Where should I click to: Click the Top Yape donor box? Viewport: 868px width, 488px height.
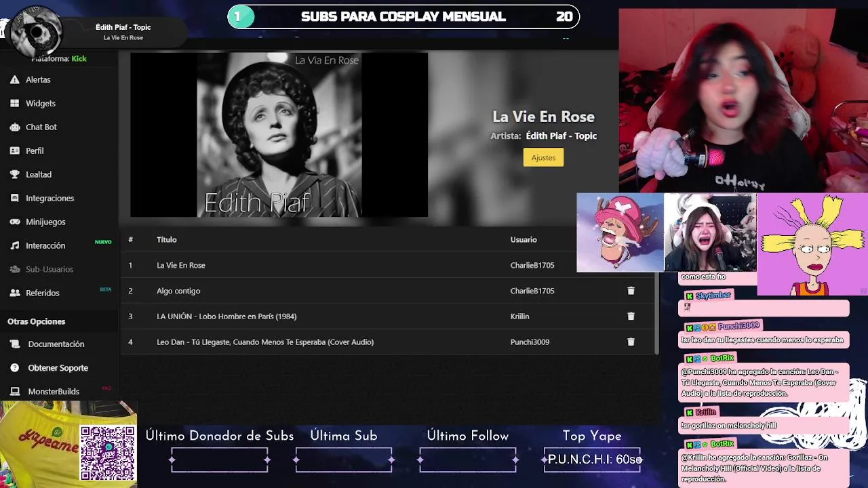click(592, 460)
